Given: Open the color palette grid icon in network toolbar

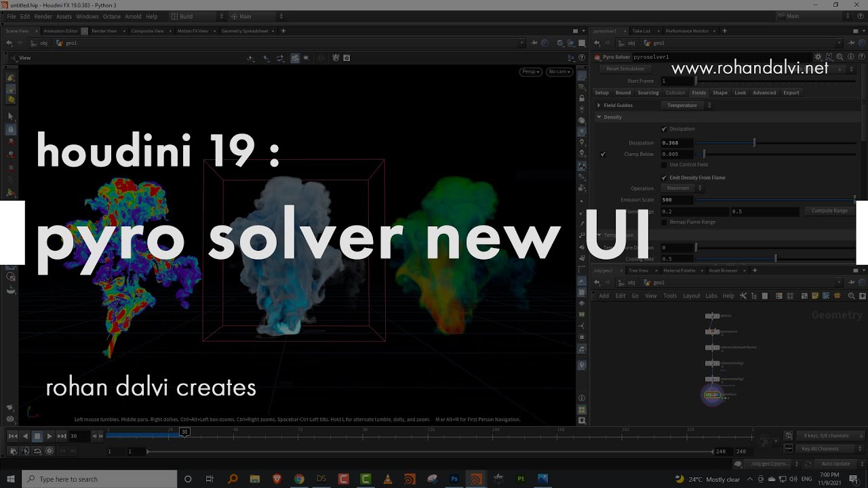Looking at the screenshot, I should coord(779,296).
